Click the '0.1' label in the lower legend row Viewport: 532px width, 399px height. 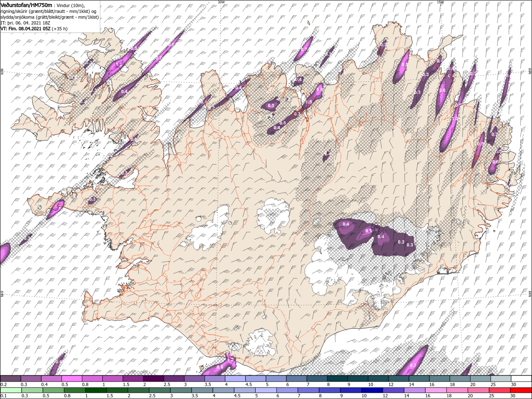[3, 396]
